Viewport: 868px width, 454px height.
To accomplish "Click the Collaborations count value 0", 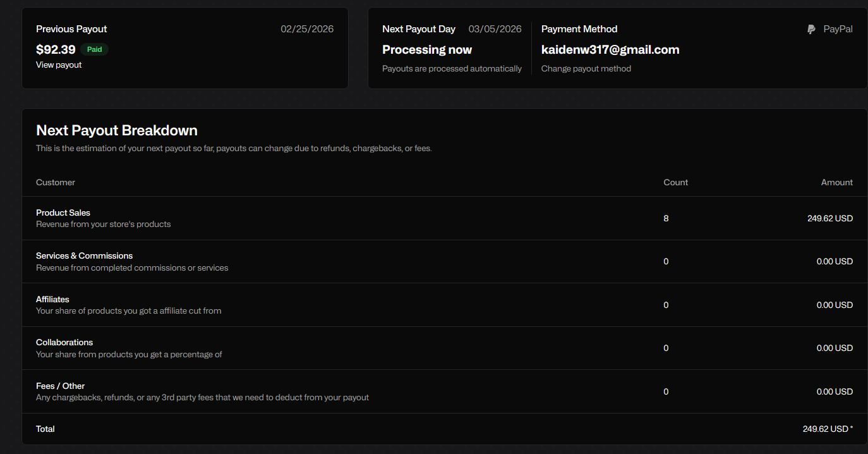I will tap(666, 348).
